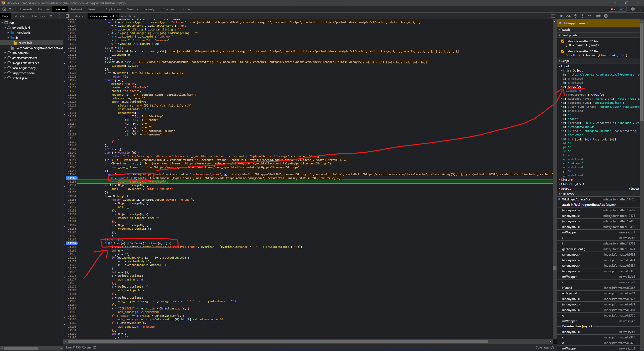Resume script execution in the debugger
The width and height of the screenshot is (644, 351).
click(561, 16)
